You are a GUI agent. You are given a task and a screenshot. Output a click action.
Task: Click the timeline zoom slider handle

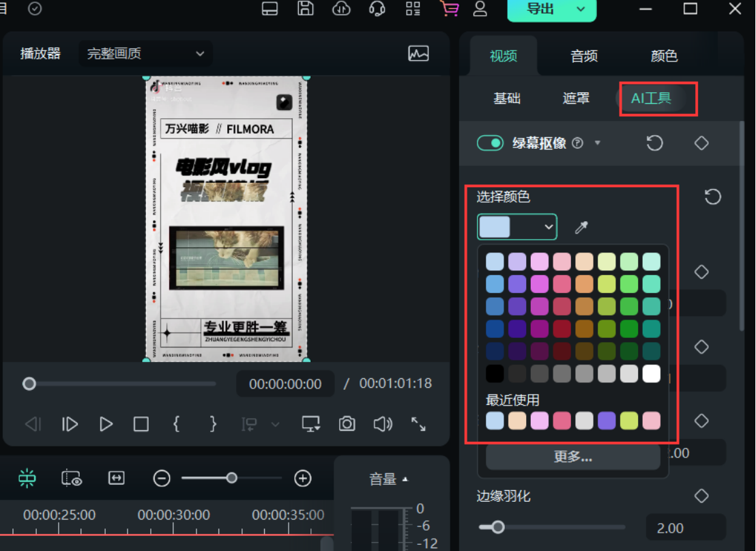pos(232,478)
